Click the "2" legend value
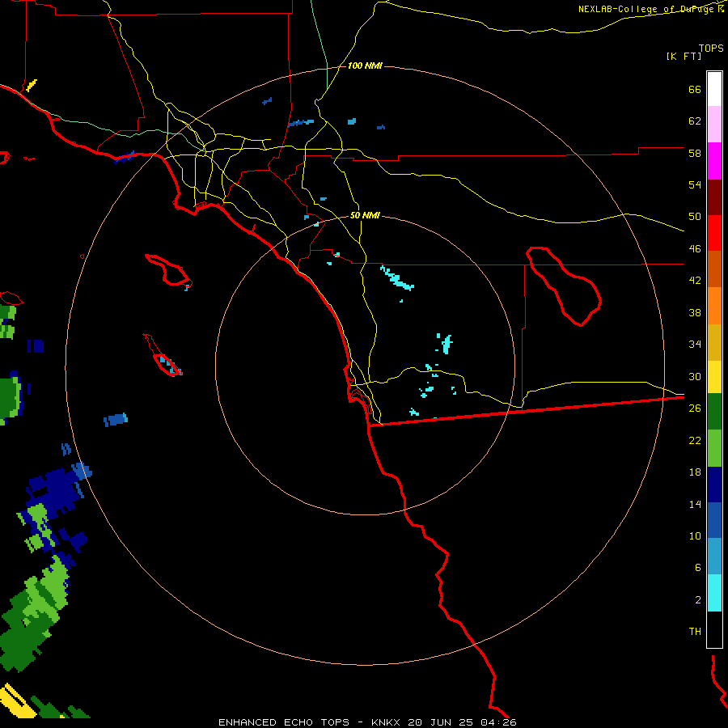Viewport: 728px width, 728px height. pos(698,600)
